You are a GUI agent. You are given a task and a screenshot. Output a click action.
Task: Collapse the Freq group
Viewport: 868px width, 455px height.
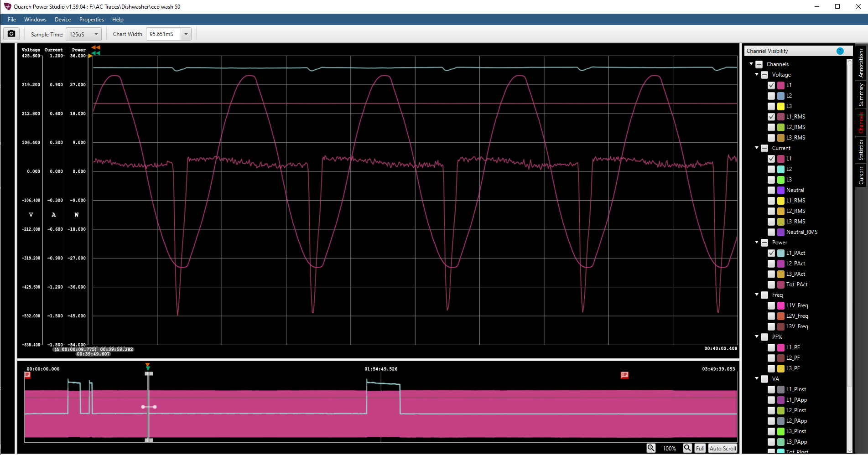tap(757, 295)
